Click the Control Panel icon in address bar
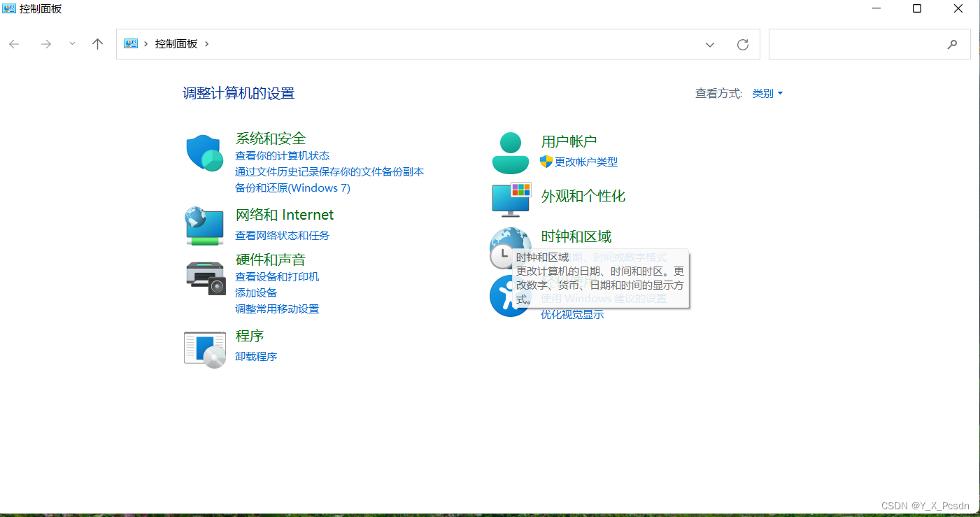 [x=131, y=43]
